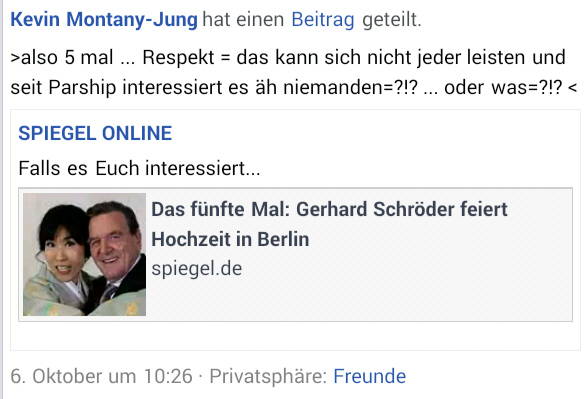Viewport: 585px width, 399px height.
Task: Click the 'Hochzeit in Berlin' headline line
Action: point(230,239)
